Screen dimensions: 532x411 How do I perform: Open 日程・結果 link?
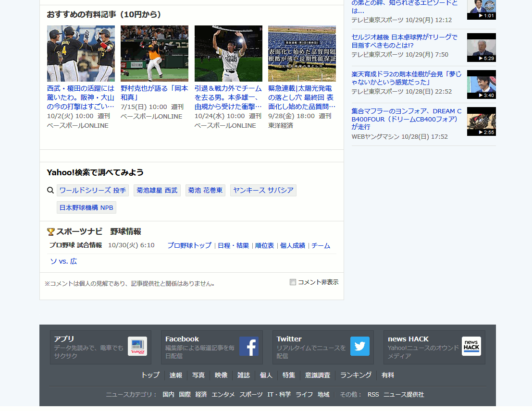pos(234,245)
